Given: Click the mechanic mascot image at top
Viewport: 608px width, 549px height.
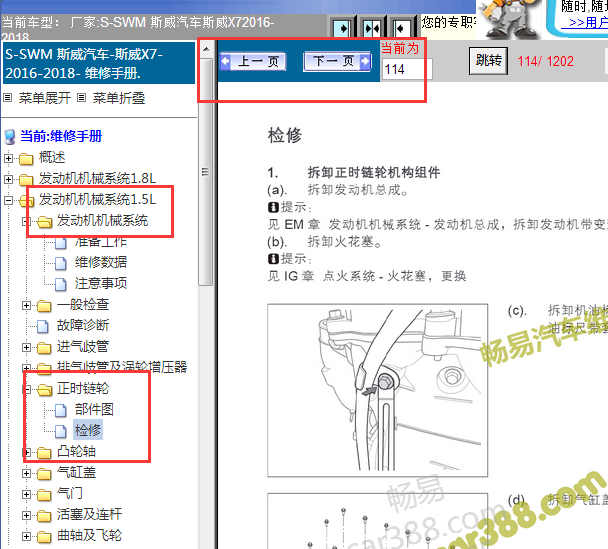Looking at the screenshot, I should click(x=508, y=19).
